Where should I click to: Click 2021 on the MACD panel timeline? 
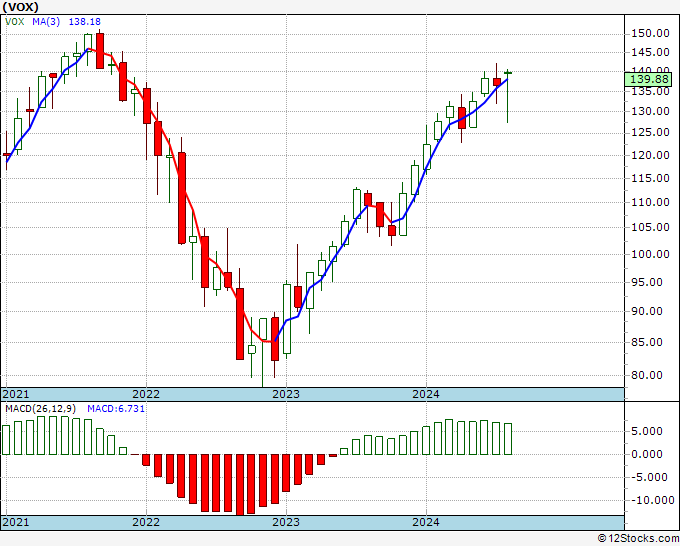pyautogui.click(x=16, y=522)
